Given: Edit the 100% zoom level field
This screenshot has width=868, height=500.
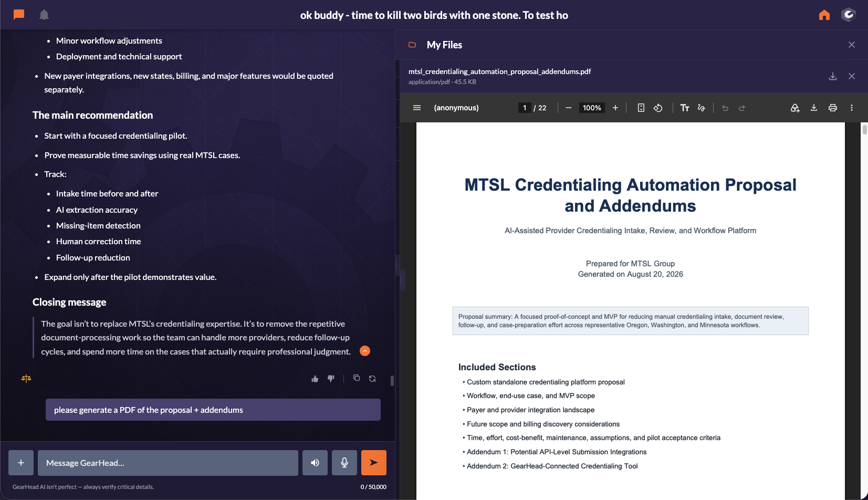Looking at the screenshot, I should pyautogui.click(x=592, y=108).
